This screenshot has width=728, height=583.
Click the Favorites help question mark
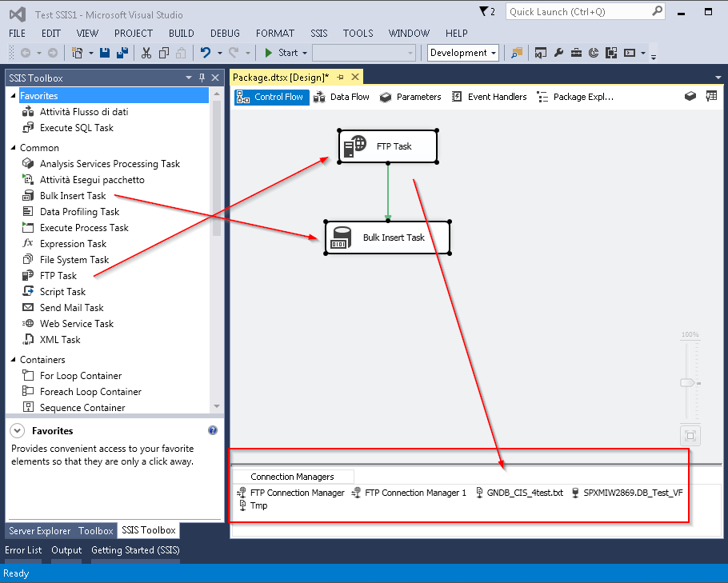pos(212,430)
